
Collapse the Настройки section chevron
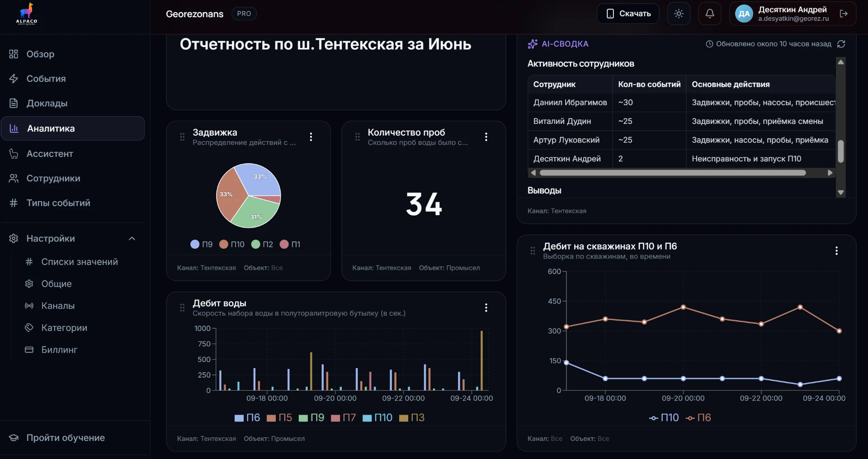[x=132, y=239]
